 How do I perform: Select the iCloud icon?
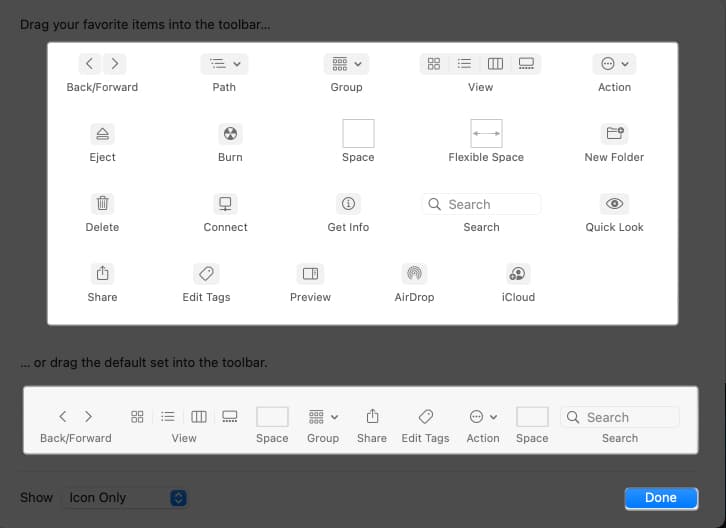click(518, 274)
